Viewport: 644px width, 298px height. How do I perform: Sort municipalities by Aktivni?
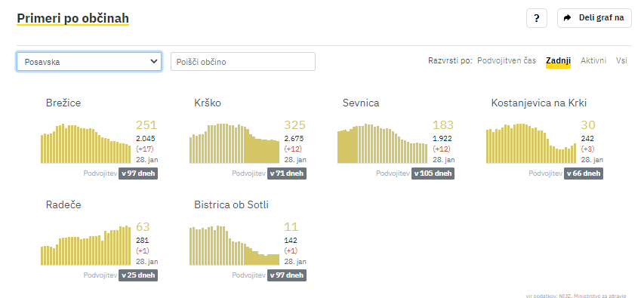coord(593,61)
